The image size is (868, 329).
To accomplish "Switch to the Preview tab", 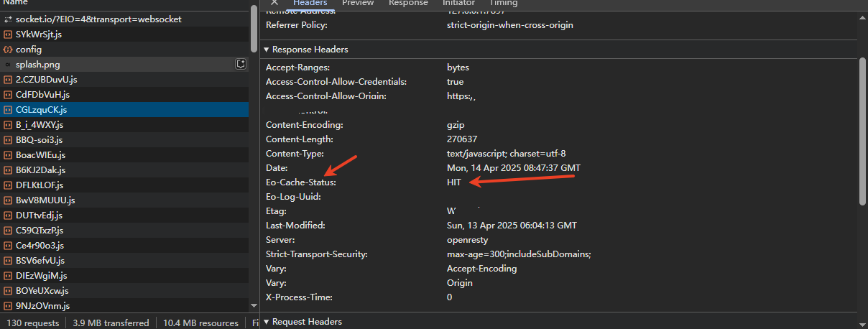I will (x=358, y=3).
